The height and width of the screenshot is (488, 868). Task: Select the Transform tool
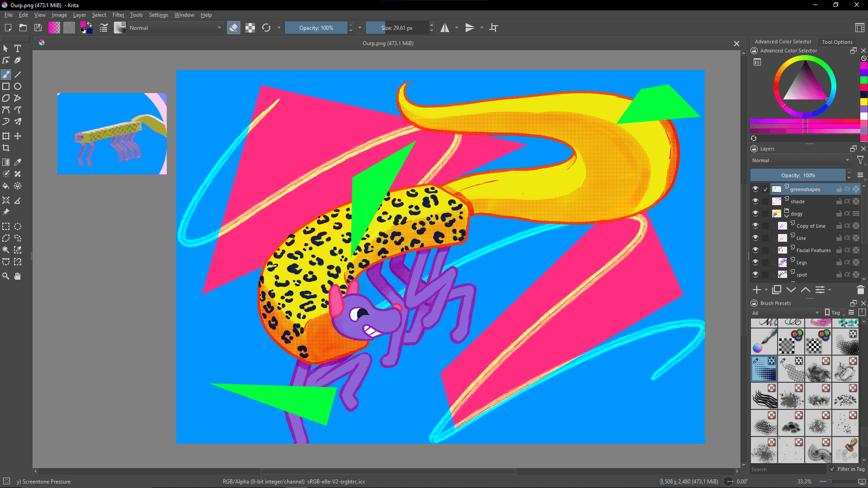[x=6, y=136]
